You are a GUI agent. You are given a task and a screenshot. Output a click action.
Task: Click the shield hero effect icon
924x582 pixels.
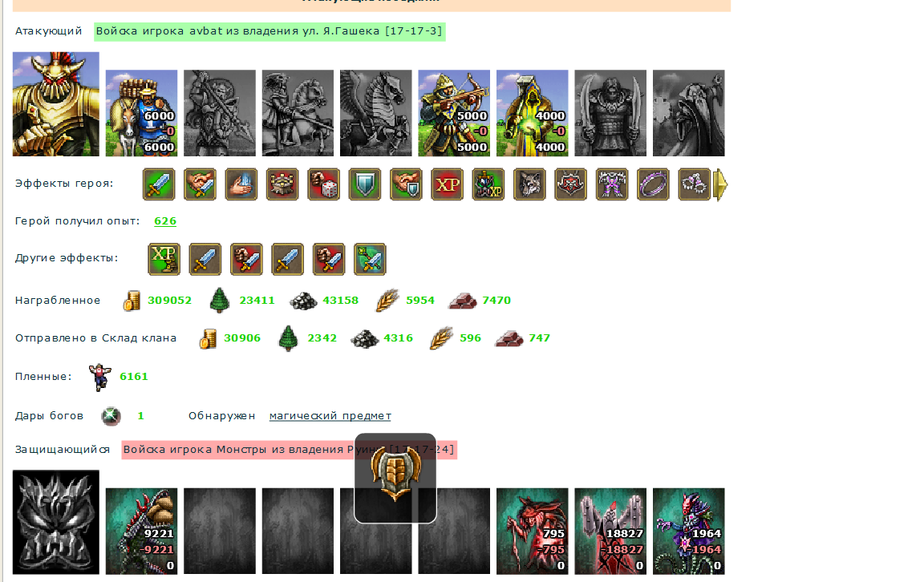(x=365, y=184)
